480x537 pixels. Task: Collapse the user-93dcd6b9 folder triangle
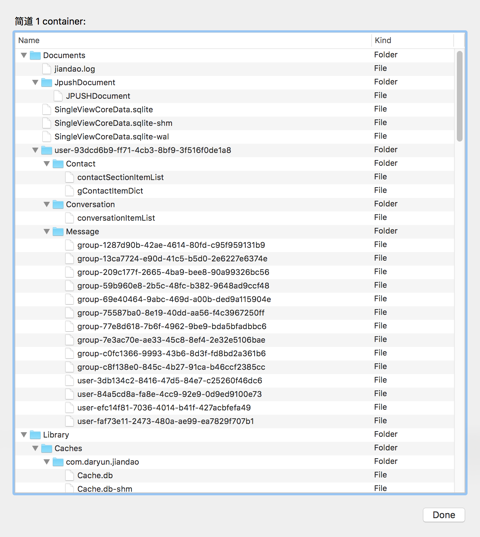tap(35, 150)
